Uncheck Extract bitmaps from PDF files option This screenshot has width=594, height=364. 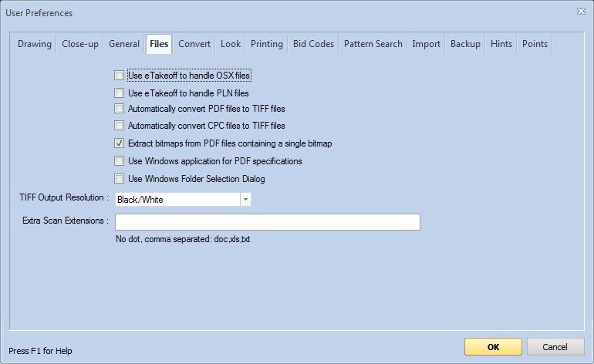pos(119,143)
